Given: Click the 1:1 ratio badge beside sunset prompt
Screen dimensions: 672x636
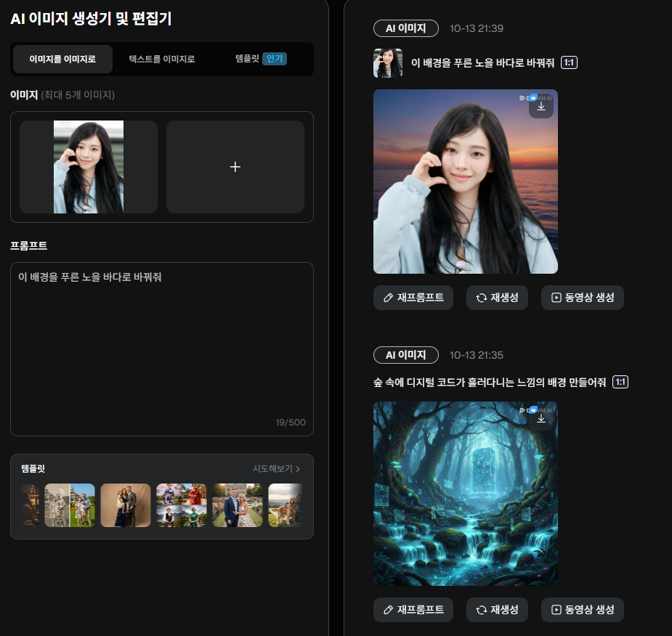Looking at the screenshot, I should click(569, 62).
